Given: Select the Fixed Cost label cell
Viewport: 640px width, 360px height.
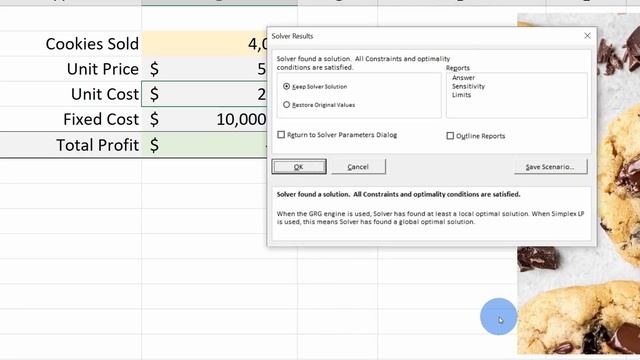Looking at the screenshot, I should (x=71, y=119).
